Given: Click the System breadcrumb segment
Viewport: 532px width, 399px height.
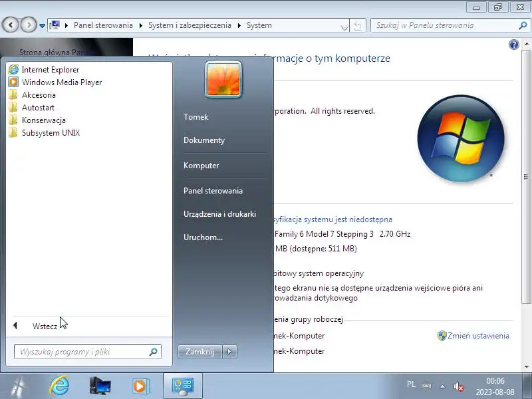Looking at the screenshot, I should coord(259,25).
